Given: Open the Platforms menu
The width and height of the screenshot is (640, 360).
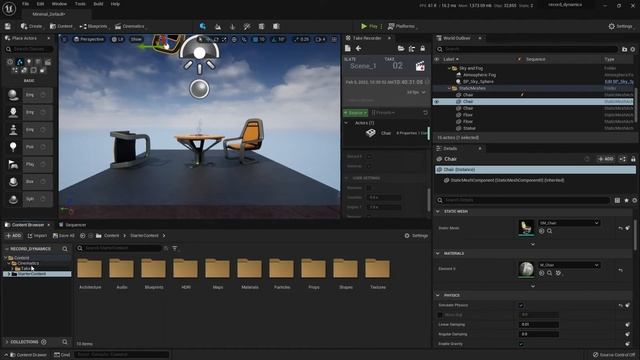Looking at the screenshot, I should [402, 26].
